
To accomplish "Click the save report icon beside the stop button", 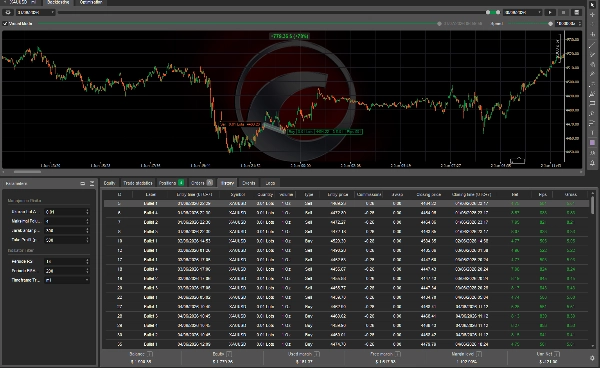I will click(577, 13).
